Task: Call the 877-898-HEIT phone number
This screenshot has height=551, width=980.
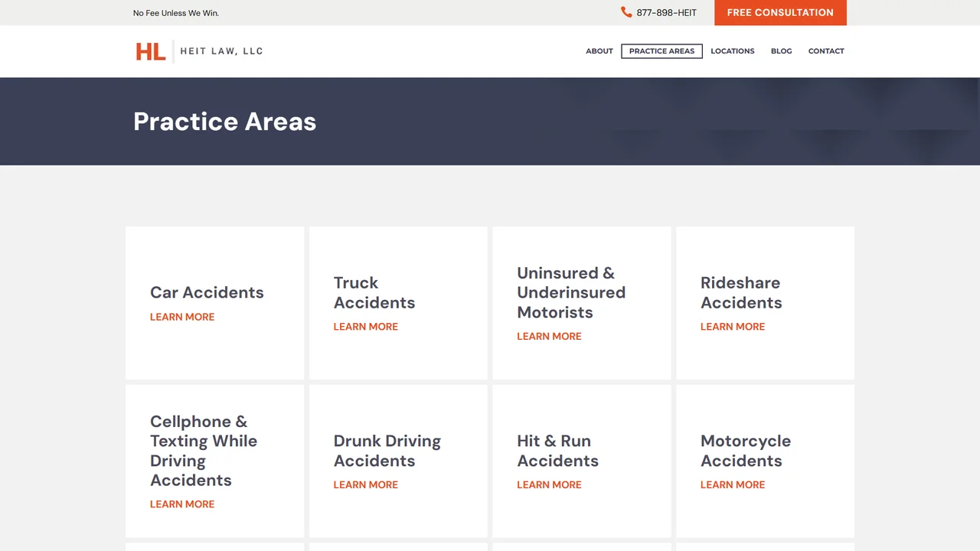Action: pos(666,13)
